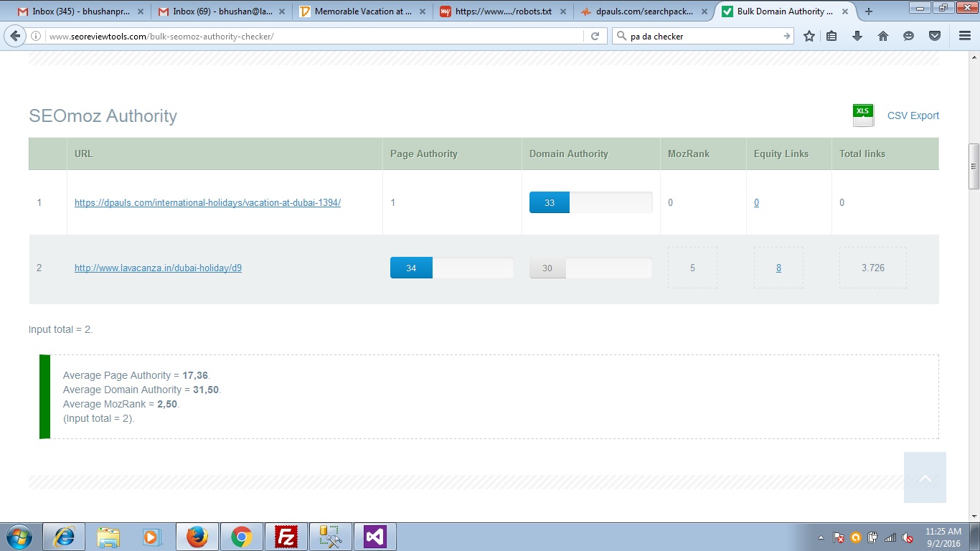Screen dimensions: 980x551
Task: Open Visual Studio from taskbar
Action: 375,537
